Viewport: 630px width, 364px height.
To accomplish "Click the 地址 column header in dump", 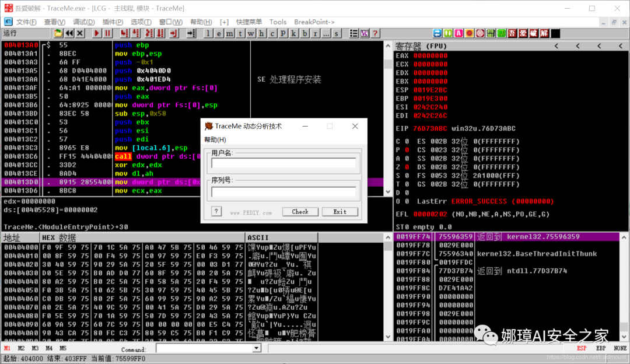I will coord(20,238).
